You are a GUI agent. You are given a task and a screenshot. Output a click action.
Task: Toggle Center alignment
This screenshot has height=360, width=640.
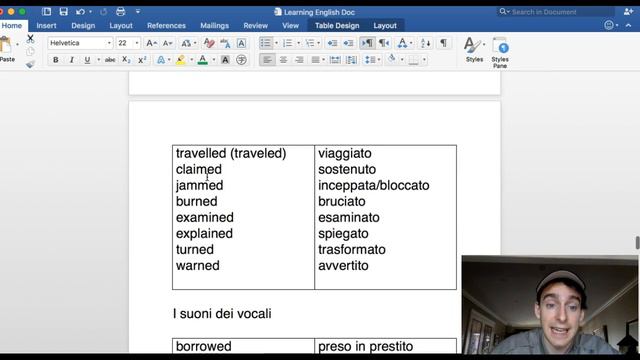(283, 60)
